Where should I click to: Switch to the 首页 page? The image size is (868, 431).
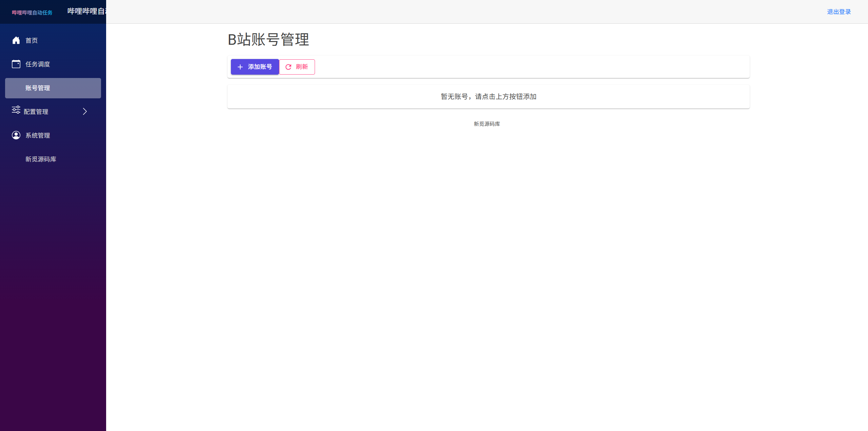[31, 40]
